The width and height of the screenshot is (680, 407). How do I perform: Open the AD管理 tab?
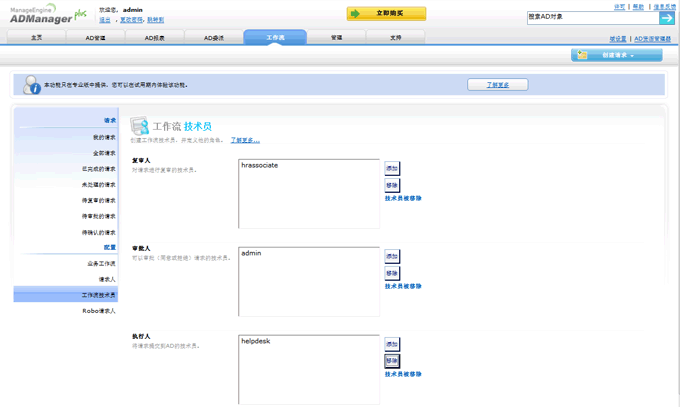95,38
